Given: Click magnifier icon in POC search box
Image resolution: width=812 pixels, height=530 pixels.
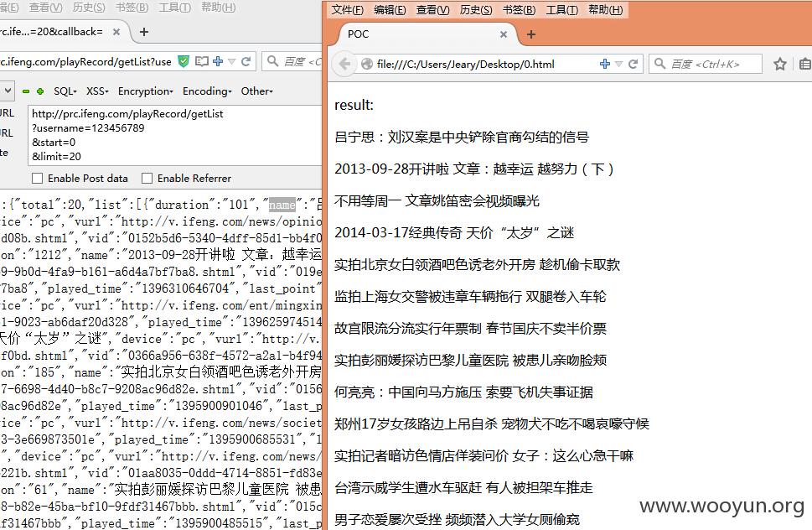Looking at the screenshot, I should coord(659,64).
